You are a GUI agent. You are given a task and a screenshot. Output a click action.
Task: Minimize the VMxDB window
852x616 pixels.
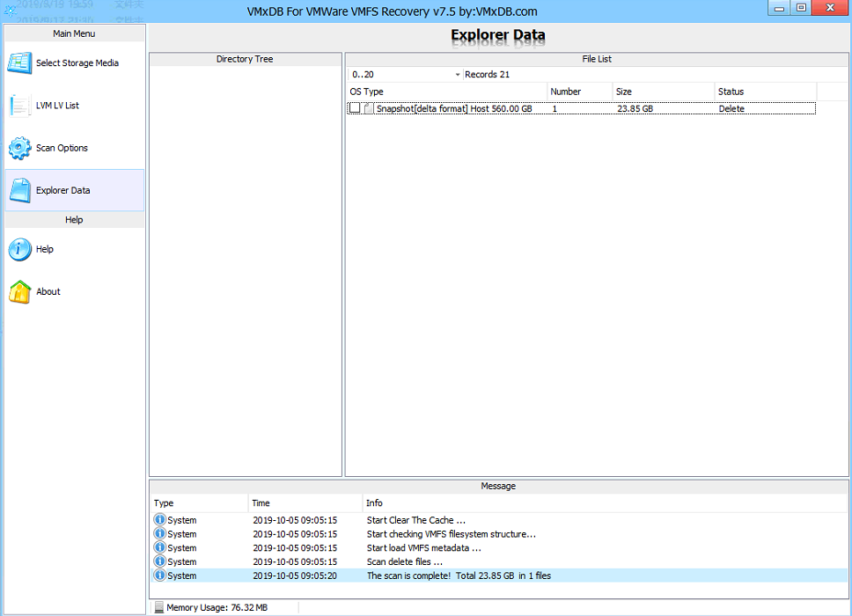coord(779,8)
